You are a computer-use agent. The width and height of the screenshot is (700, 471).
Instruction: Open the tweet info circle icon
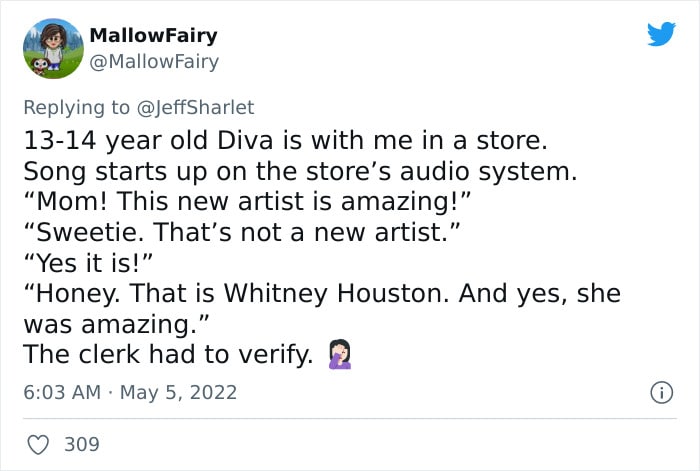point(661,393)
